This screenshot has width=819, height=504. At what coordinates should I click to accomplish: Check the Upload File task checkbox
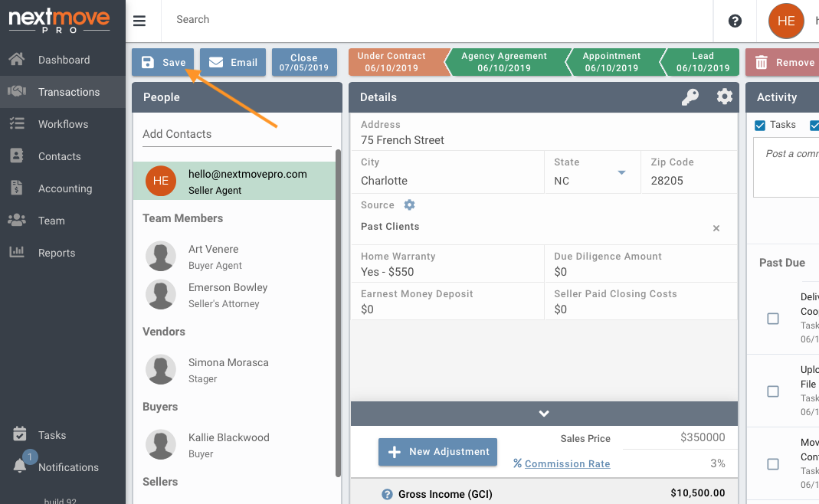coord(773,391)
